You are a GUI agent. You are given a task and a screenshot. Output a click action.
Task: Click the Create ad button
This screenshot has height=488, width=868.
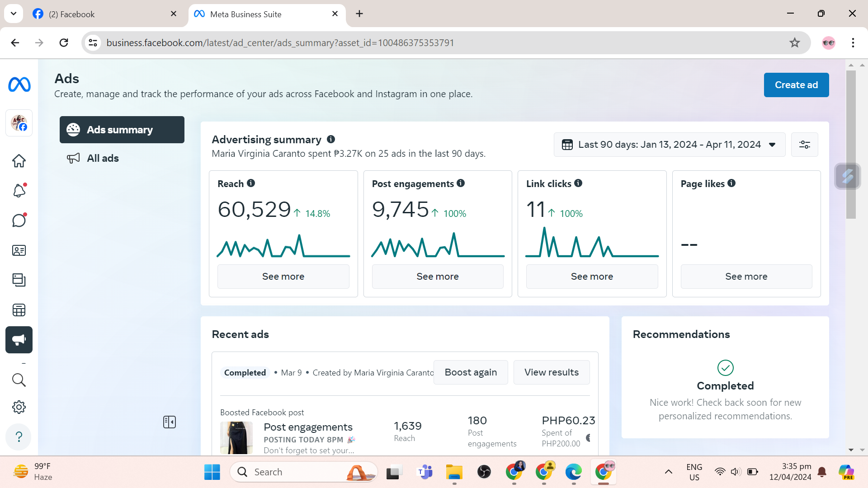[x=796, y=85]
